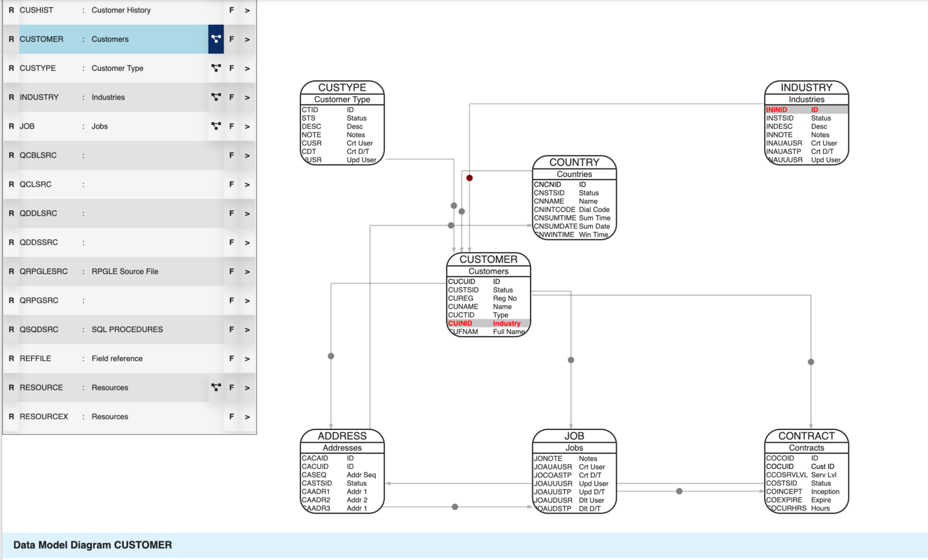This screenshot has width=928, height=560.
Task: Click the F icon on the REFFILE row
Action: [231, 358]
